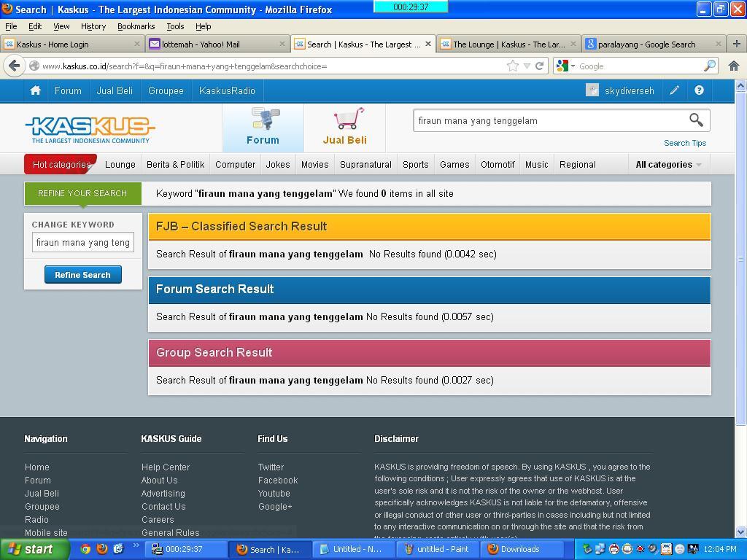Open the History menu
This screenshot has width=747, height=560.
click(93, 26)
